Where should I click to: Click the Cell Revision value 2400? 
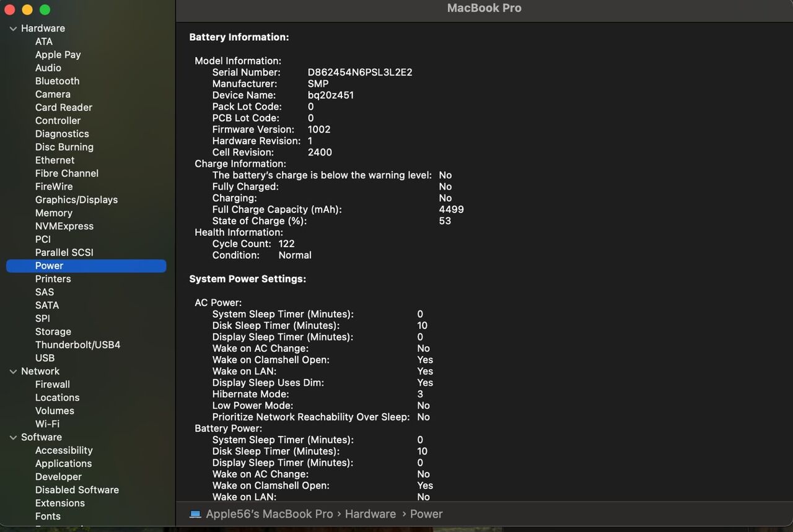click(x=320, y=152)
